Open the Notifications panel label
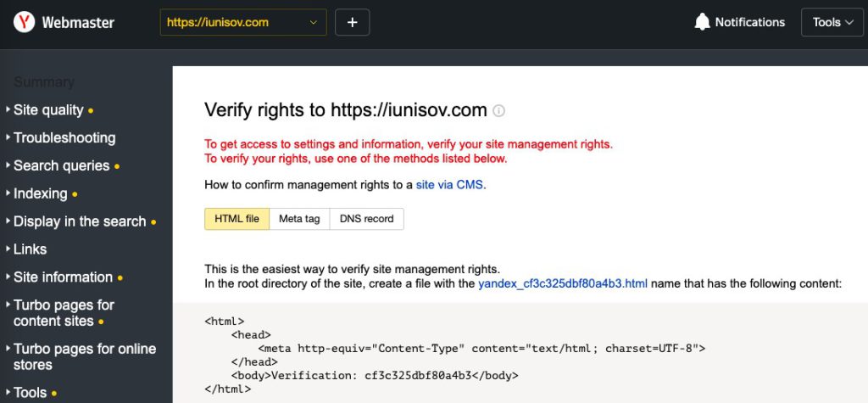The height and width of the screenshot is (403, 868). (749, 22)
